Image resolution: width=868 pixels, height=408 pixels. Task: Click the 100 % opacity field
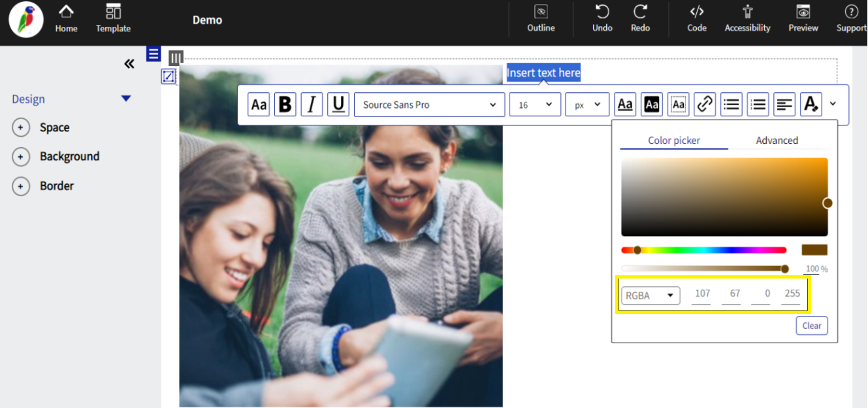812,269
